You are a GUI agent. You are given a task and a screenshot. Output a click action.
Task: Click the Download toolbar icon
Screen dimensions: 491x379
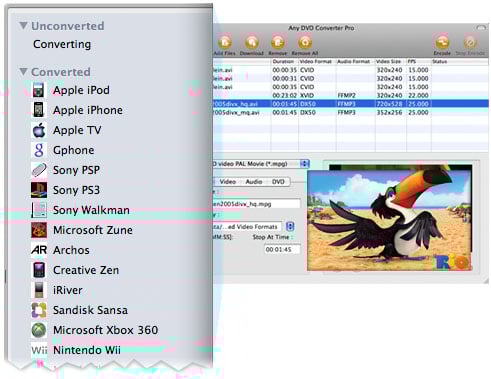coord(252,42)
